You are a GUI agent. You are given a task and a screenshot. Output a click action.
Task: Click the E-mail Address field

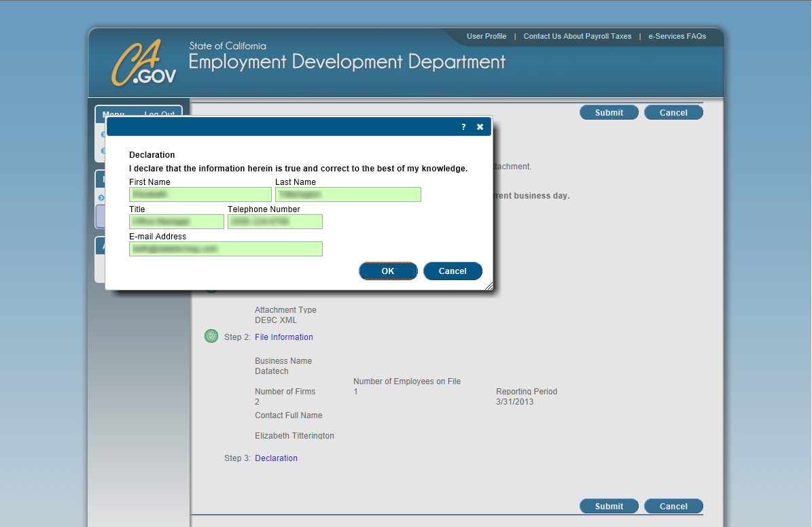pyautogui.click(x=226, y=249)
